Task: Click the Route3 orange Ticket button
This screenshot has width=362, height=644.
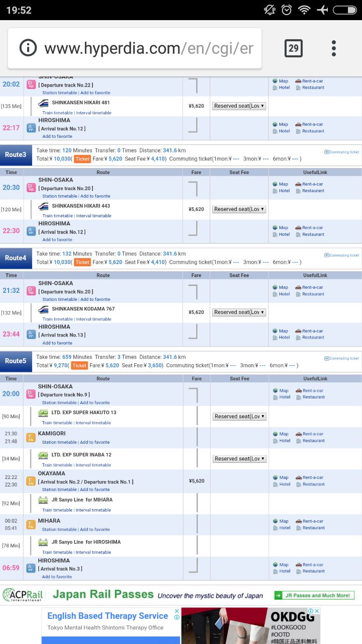Action: pos(82,158)
